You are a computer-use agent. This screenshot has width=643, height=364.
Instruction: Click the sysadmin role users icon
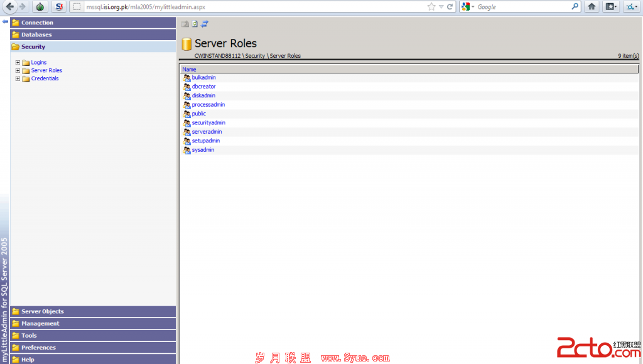coord(186,150)
